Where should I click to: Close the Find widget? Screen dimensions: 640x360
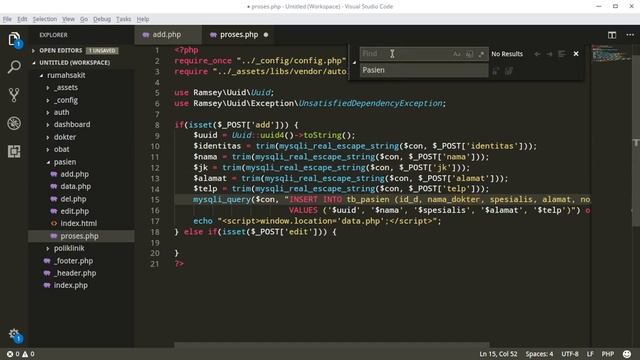tap(576, 53)
